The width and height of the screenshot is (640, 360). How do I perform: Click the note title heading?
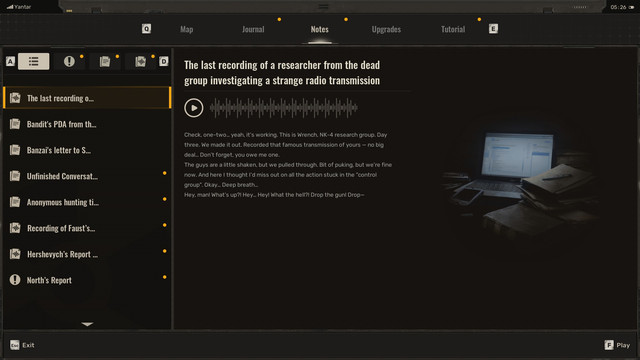tap(282, 73)
